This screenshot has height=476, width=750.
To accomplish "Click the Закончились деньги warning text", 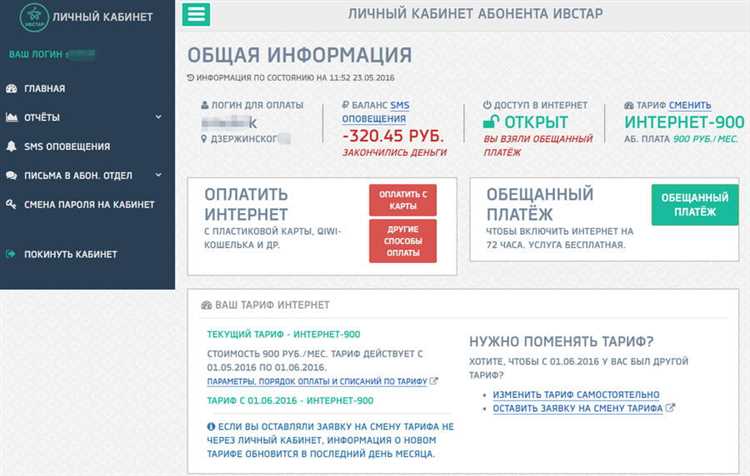I will pos(395,153).
